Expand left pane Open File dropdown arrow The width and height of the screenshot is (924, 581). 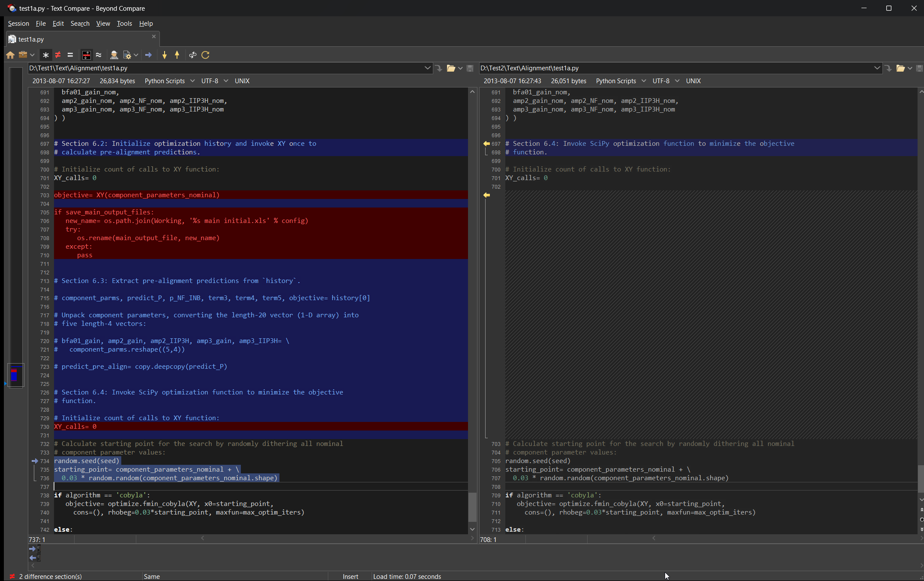pos(461,68)
